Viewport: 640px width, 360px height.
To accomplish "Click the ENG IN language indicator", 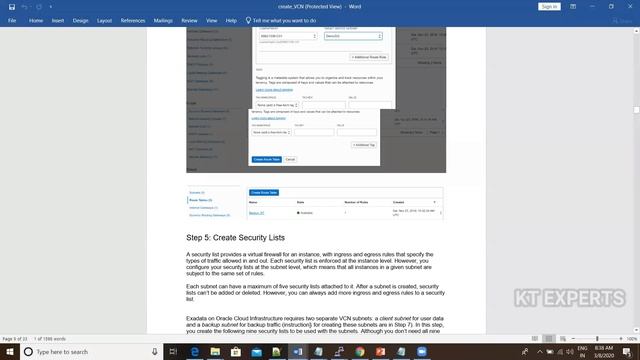I will tap(582, 351).
